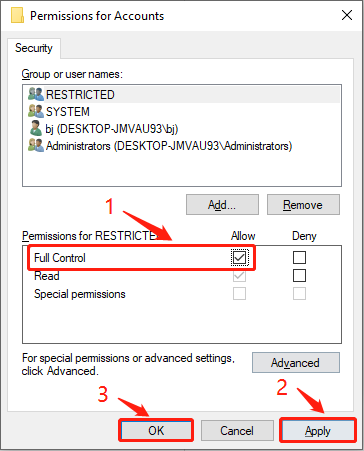Check Deny box for Full Control
Image resolution: width=364 pixels, height=451 pixels.
pyautogui.click(x=299, y=257)
